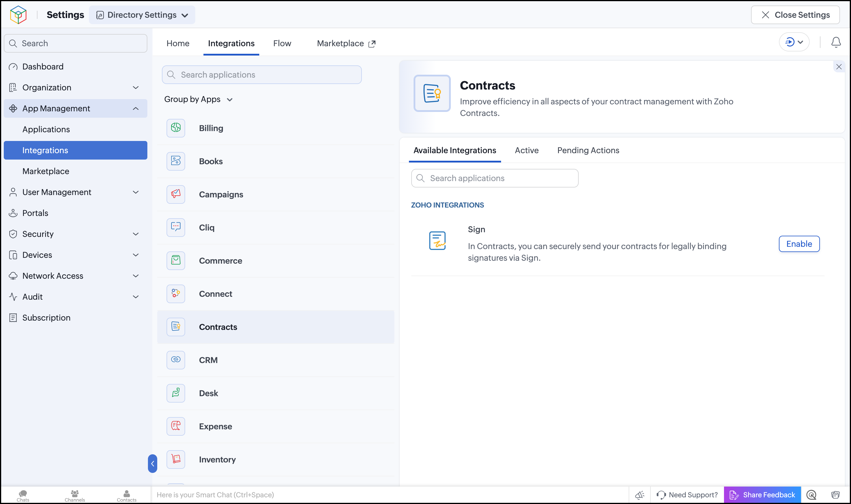This screenshot has width=851, height=504.
Task: Click the Close Settings button
Action: click(x=795, y=15)
